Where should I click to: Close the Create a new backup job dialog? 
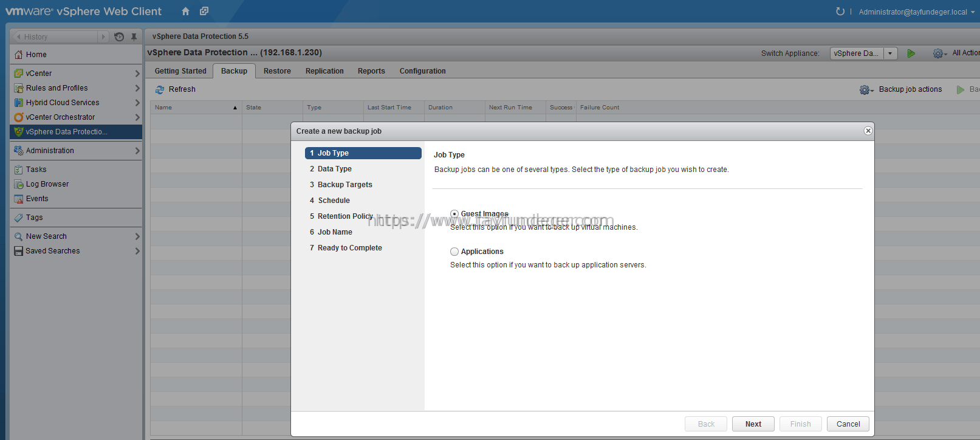click(x=868, y=131)
